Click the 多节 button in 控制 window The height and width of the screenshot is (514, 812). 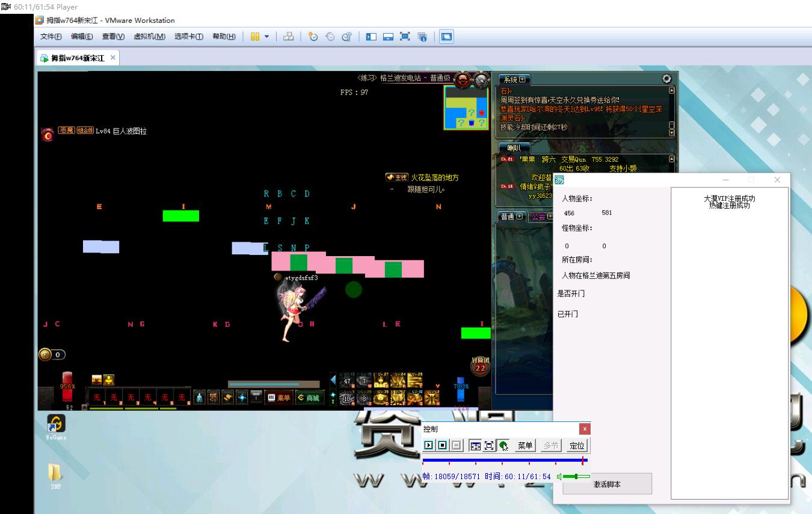click(551, 445)
